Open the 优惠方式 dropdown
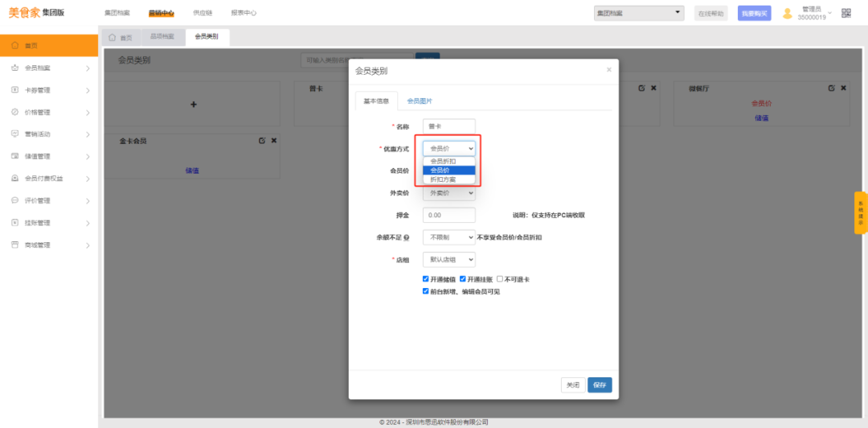The image size is (868, 428). click(449, 149)
